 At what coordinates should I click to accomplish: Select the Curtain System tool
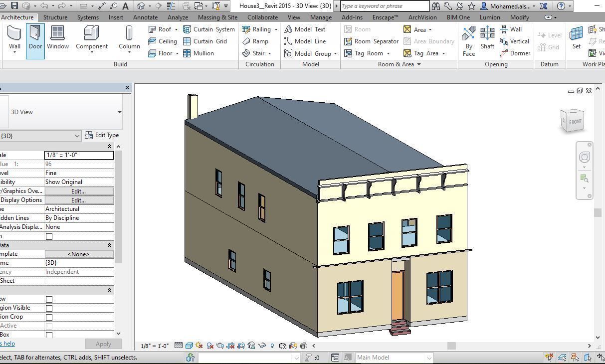pos(209,29)
